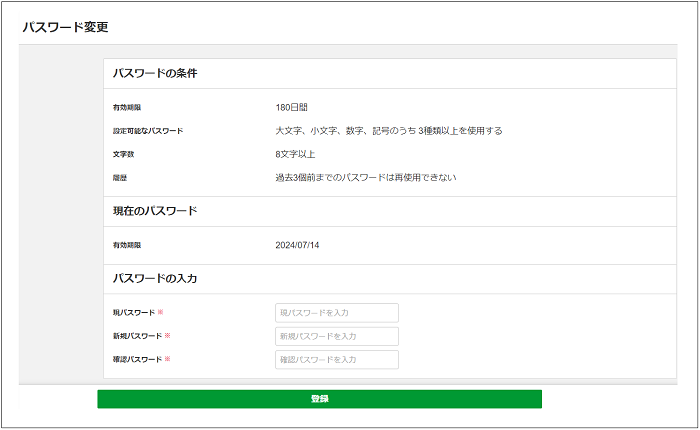This screenshot has width=700, height=430.
Task: Select the 180日間 validity value
Action: (x=292, y=107)
